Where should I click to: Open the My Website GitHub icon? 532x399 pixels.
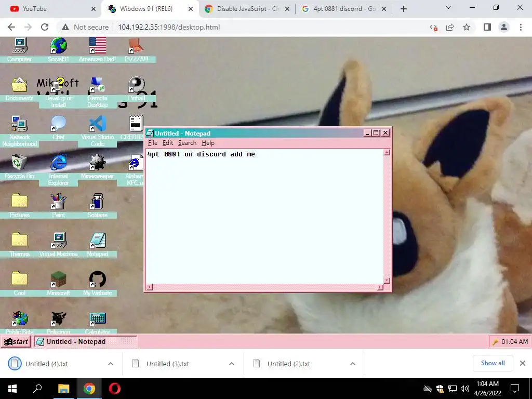(x=98, y=279)
